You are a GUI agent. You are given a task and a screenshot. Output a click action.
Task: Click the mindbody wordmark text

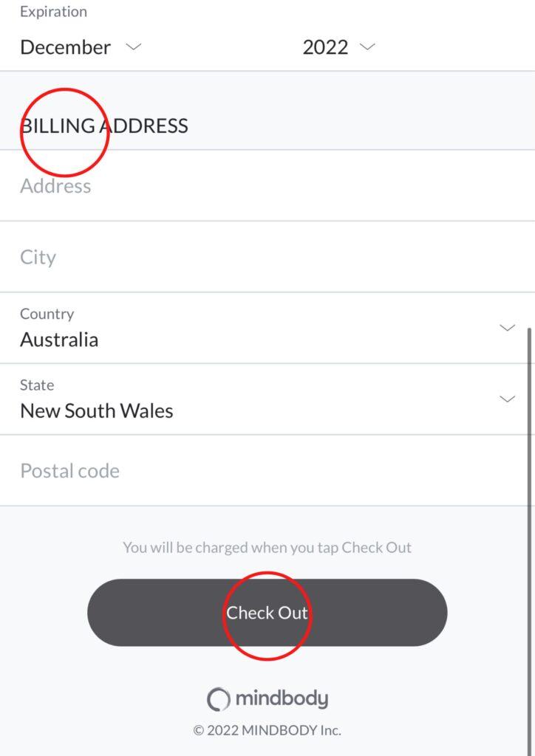coord(282,699)
